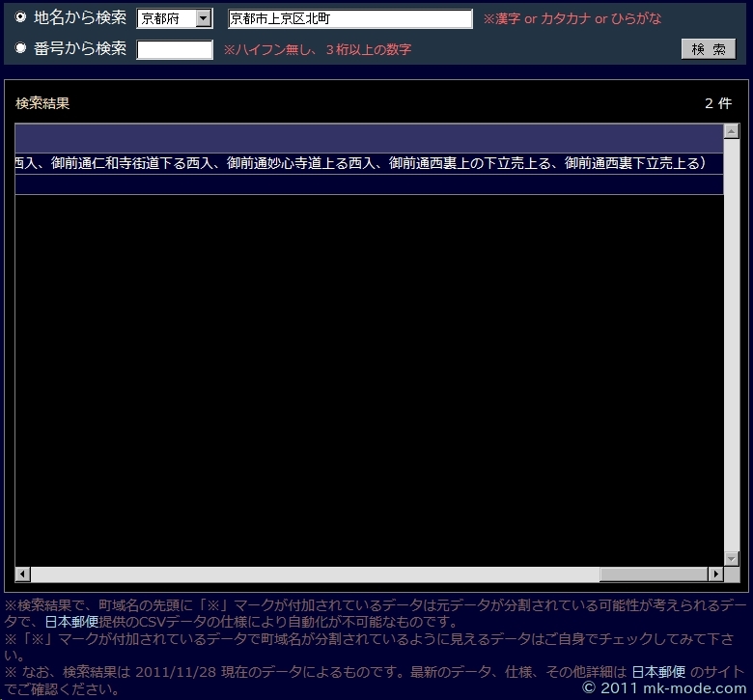The image size is (753, 700).
Task: Open the 日本郵便 site link in last note
Action: 658,672
